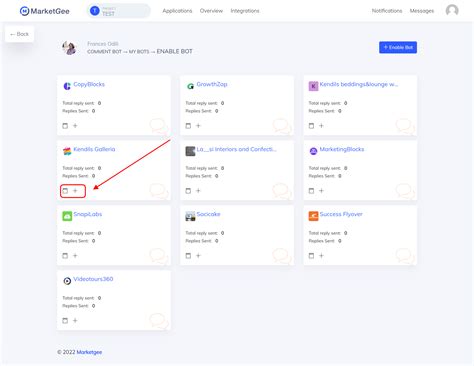The width and height of the screenshot is (474, 366).
Task: Click the ENABLE BOT breadcrumb text
Action: coord(174,51)
